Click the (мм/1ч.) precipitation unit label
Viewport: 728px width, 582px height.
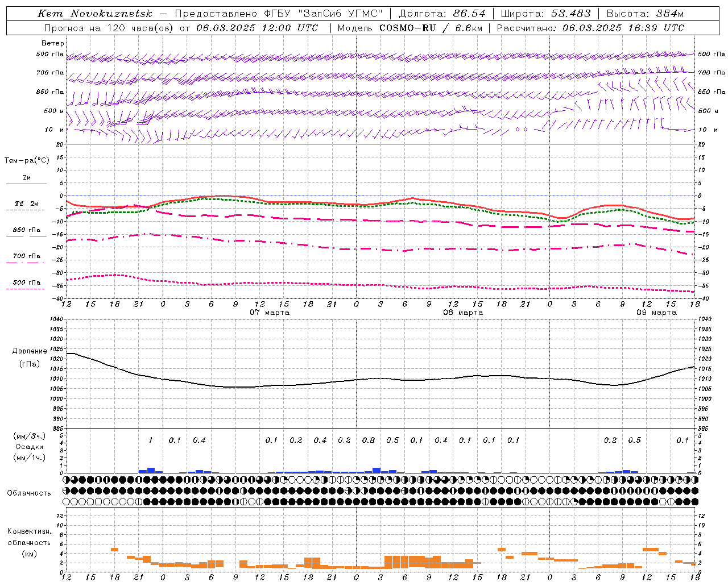(29, 458)
